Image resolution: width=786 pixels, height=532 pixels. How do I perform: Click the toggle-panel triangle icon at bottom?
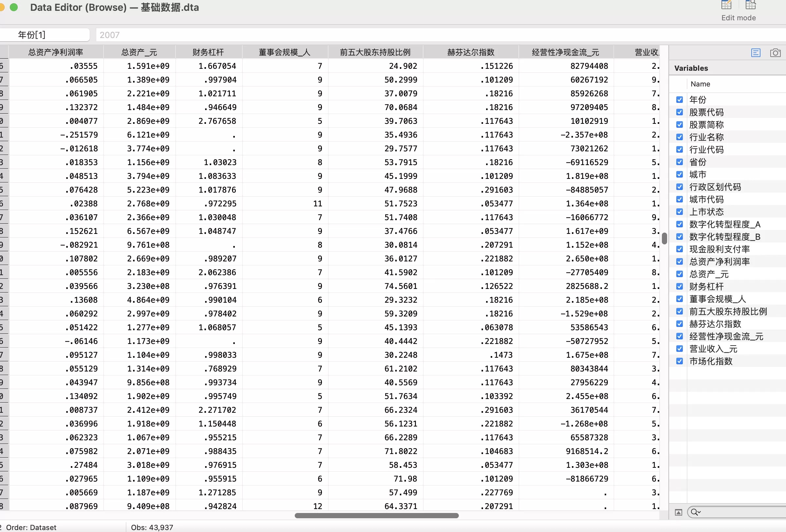(679, 512)
